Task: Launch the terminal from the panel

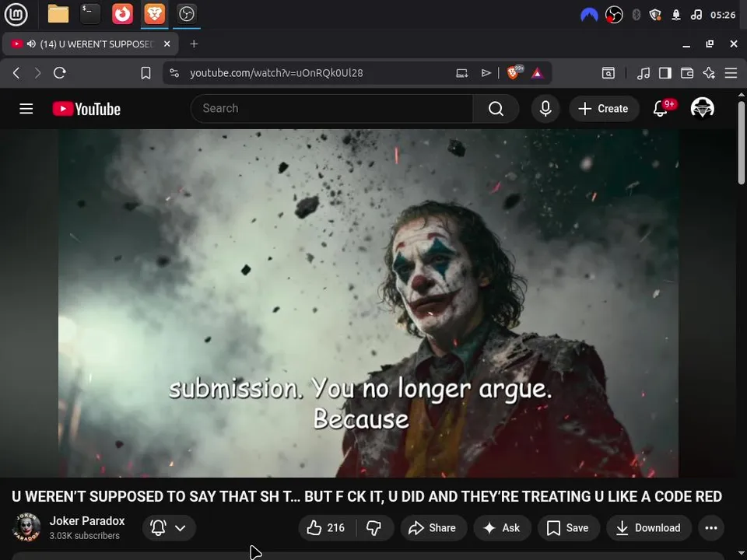Action: tap(90, 14)
